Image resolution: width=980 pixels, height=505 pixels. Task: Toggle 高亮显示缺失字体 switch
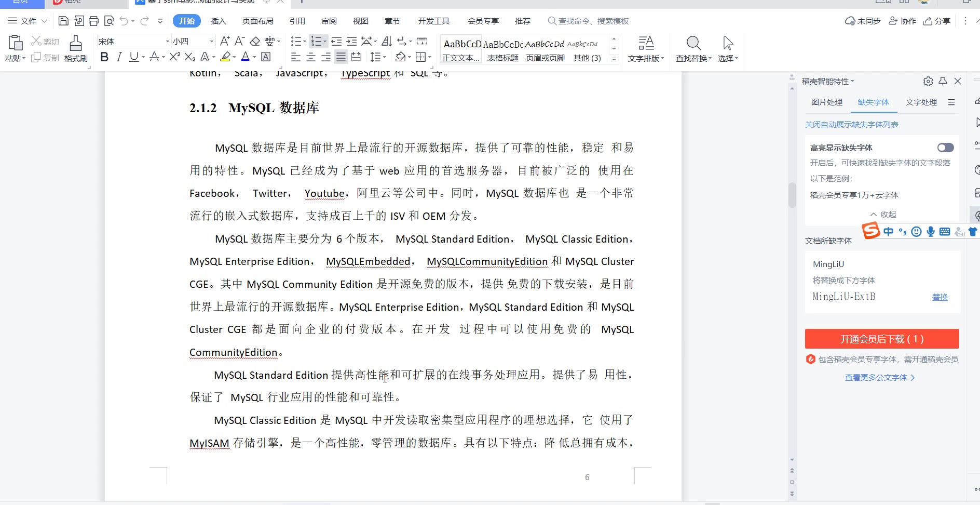945,148
